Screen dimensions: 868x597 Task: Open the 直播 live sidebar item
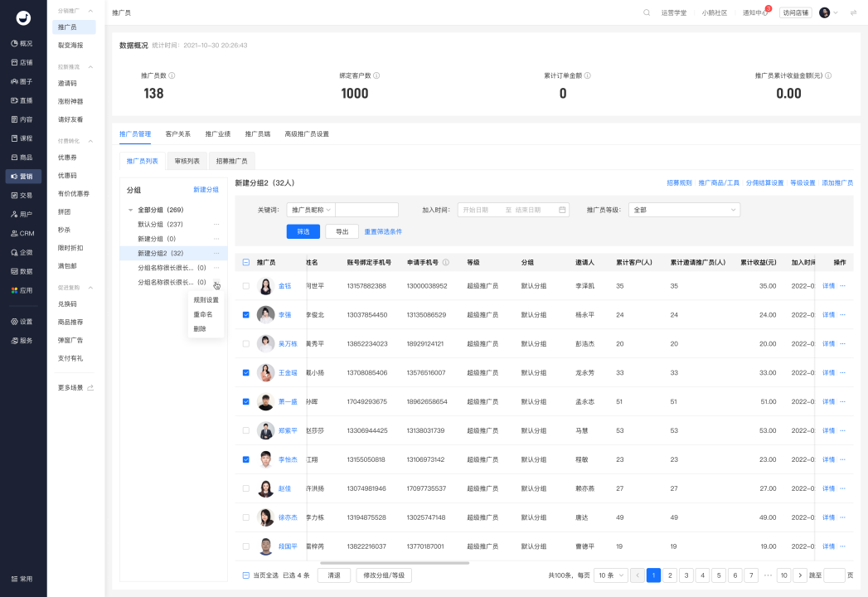(22, 100)
